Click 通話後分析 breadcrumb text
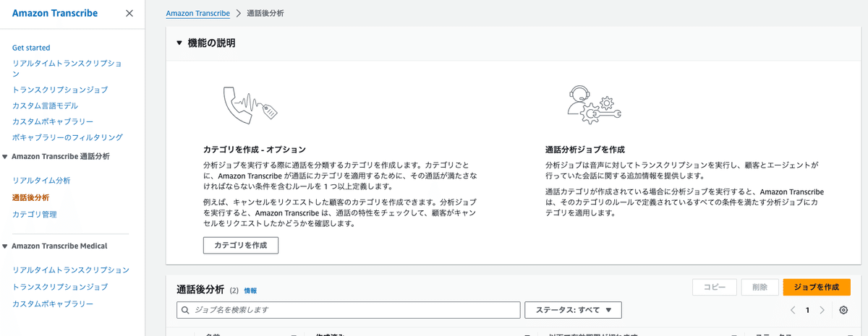This screenshot has height=336, width=868. coord(265,13)
